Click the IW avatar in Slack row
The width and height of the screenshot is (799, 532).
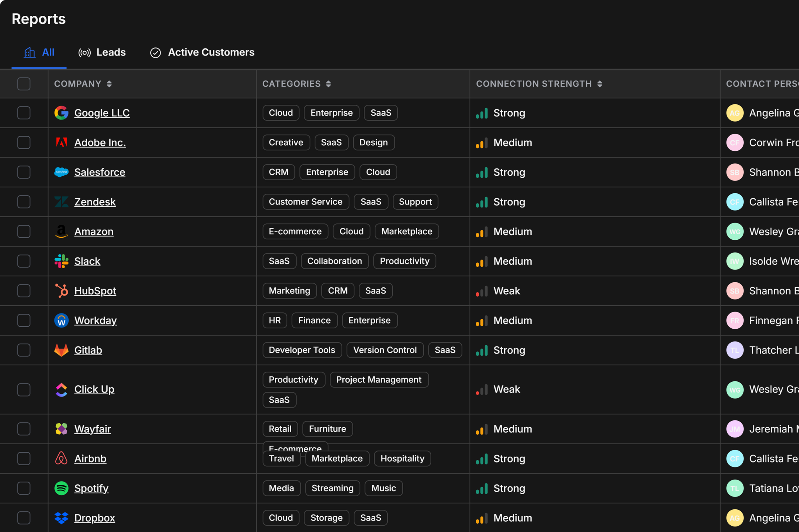click(x=735, y=261)
